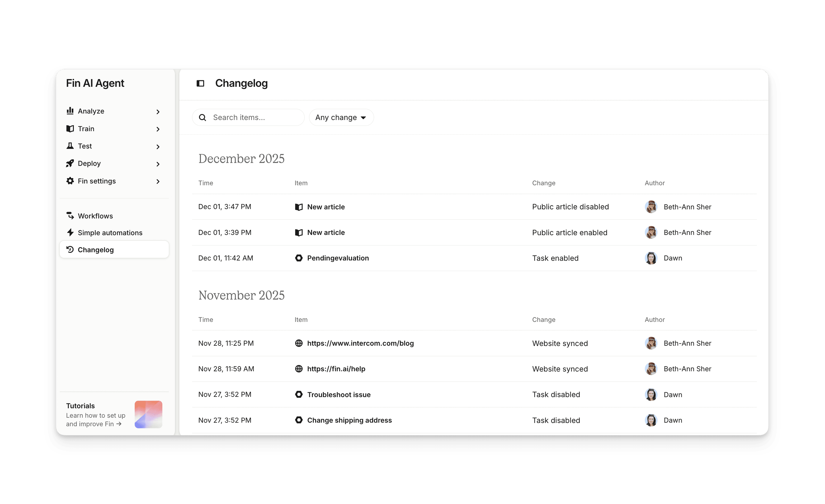Click the article icon on the Dec 01 row
The image size is (825, 504).
pos(299,206)
